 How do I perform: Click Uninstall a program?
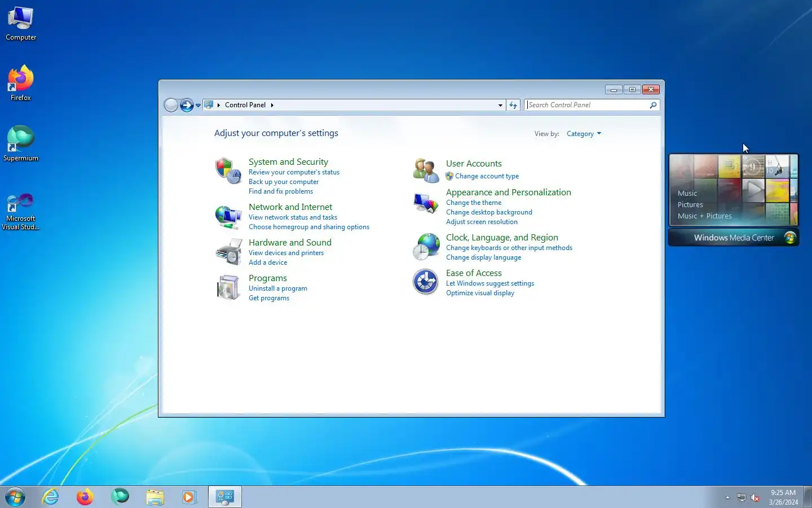278,288
